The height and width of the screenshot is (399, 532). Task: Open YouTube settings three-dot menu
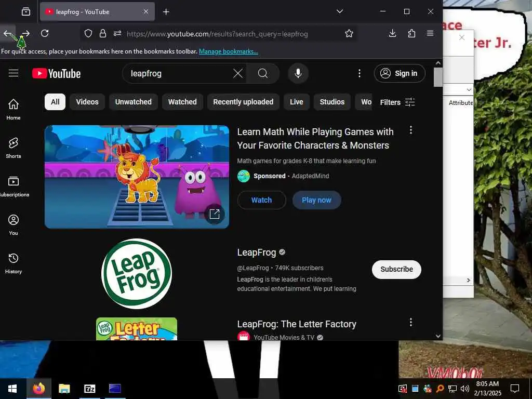[x=360, y=73]
